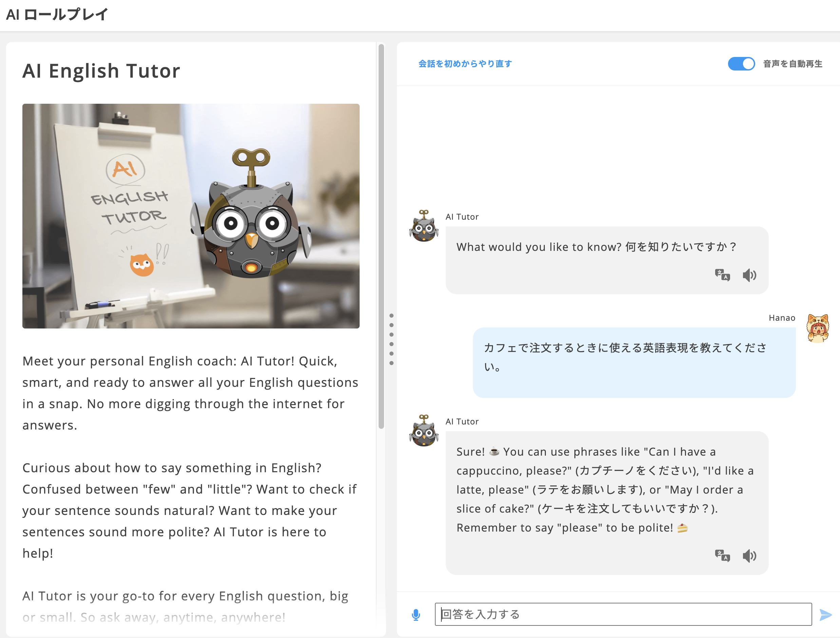The image size is (840, 638).
Task: Click the 'AI Tutor is your go-to' paragraph
Action: coord(185,606)
